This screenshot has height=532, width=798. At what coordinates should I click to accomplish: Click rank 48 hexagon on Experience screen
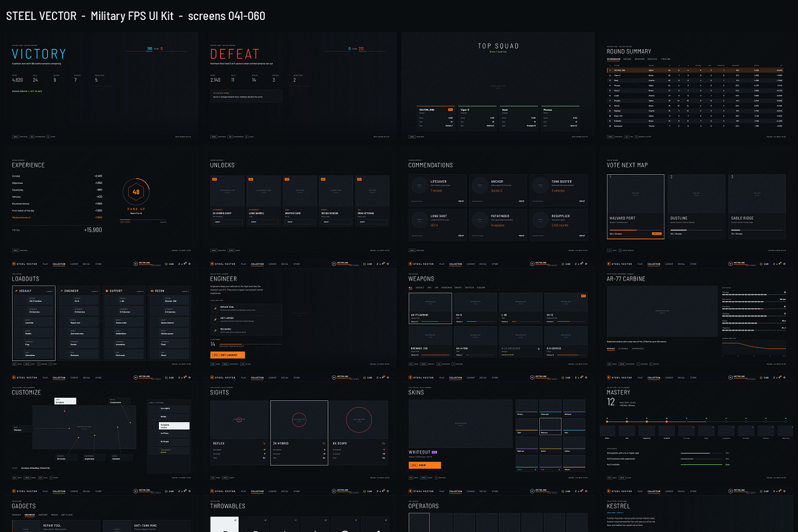coord(136,192)
